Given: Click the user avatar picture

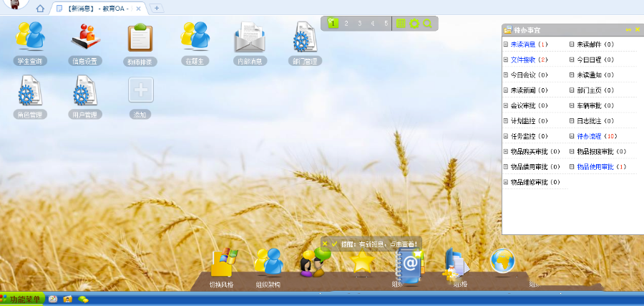Looking at the screenshot, I should coord(15,4).
